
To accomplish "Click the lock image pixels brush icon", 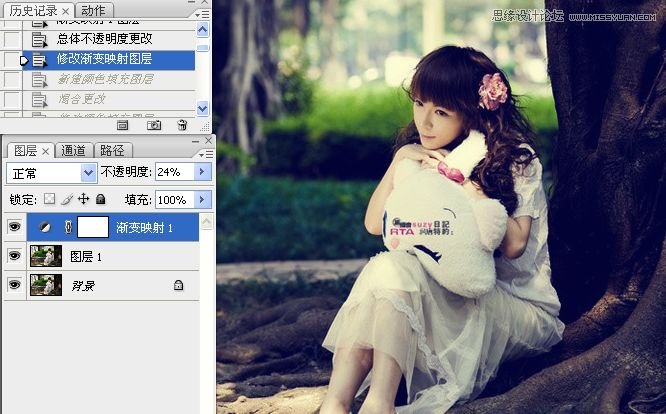I will coord(67,199).
